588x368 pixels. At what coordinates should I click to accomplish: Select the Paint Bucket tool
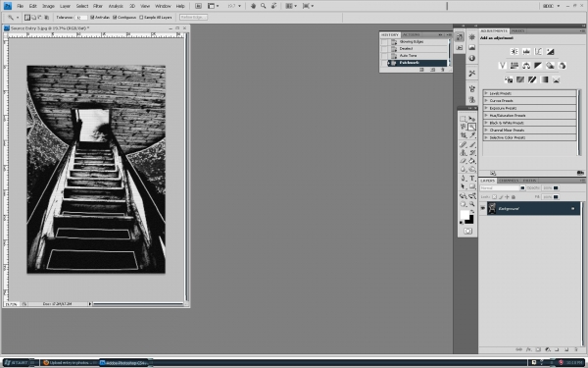point(472,161)
